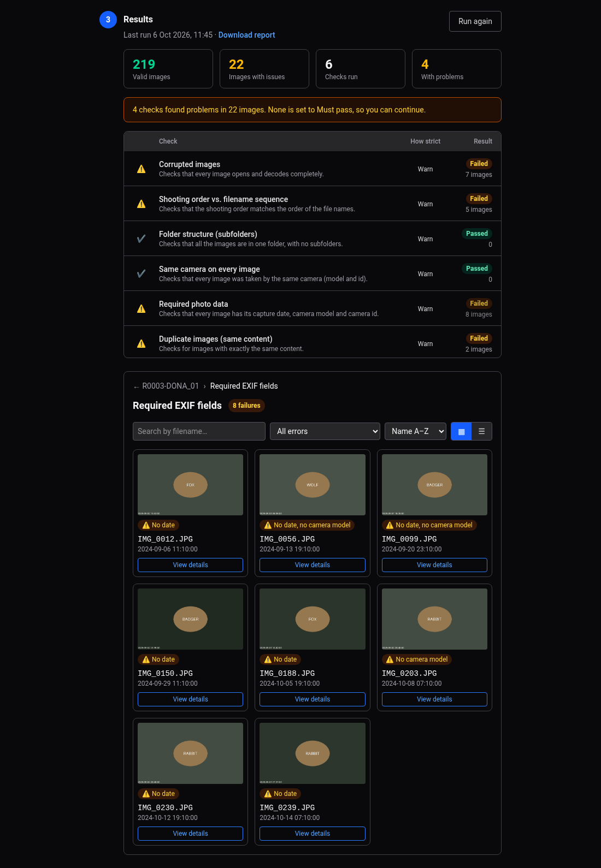Click the 219 Valid images stat card
Image resolution: width=601 pixels, height=868 pixels.
[168, 69]
